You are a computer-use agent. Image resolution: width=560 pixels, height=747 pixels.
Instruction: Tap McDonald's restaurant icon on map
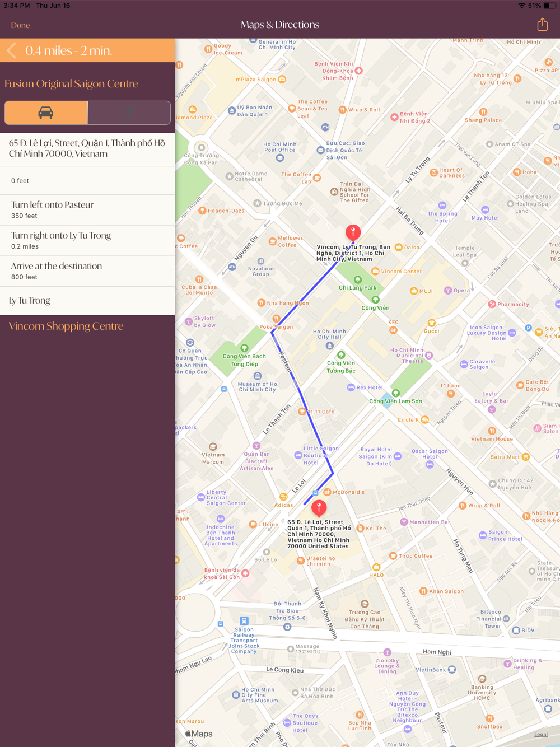[327, 492]
